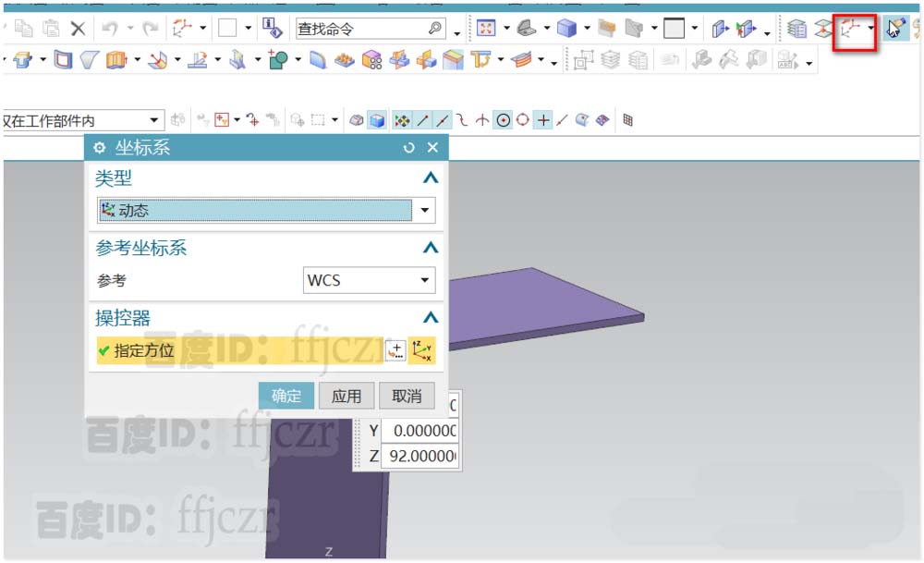Open the layer settings stacked sheets icon
The image size is (924, 563).
[x=796, y=29]
